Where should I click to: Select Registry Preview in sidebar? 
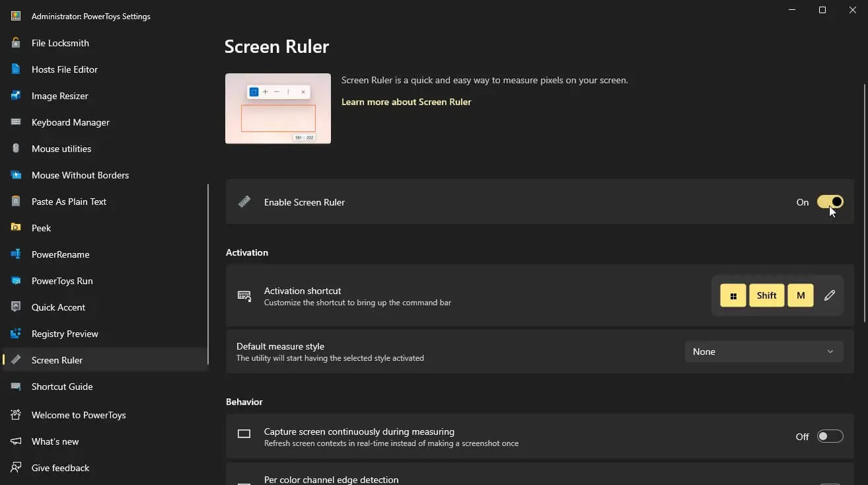pyautogui.click(x=106, y=334)
